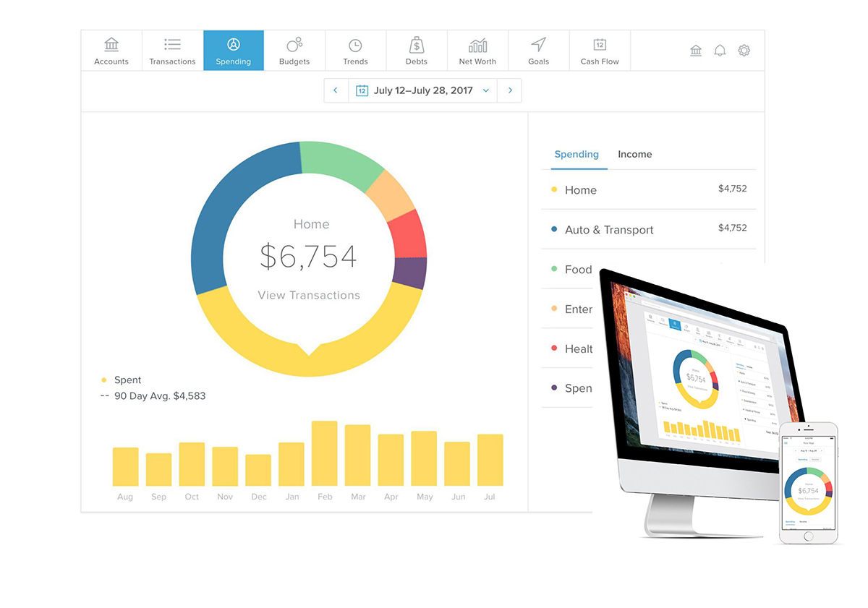Click the iPhone mockup screen
Image resolution: width=868 pixels, height=608 pixels.
tap(808, 482)
